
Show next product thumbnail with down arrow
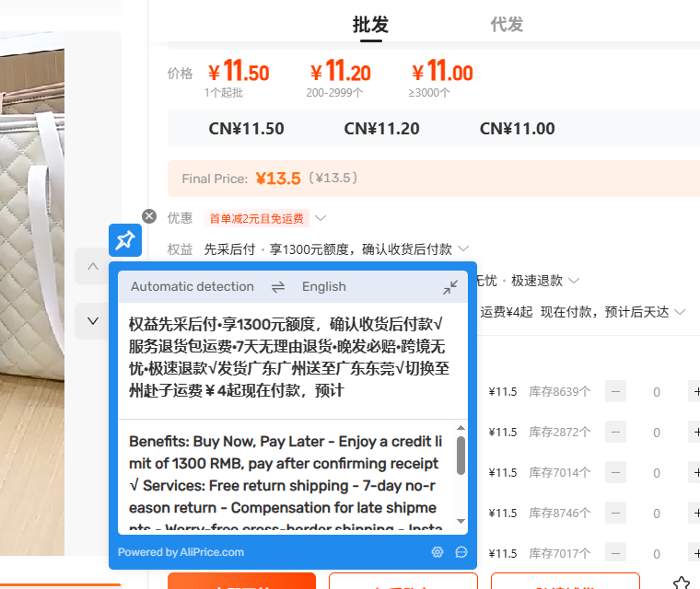pos(92,321)
